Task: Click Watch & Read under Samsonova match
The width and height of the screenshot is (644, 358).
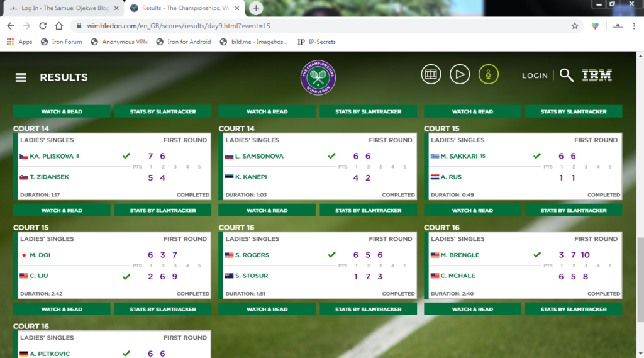Action: [267, 210]
